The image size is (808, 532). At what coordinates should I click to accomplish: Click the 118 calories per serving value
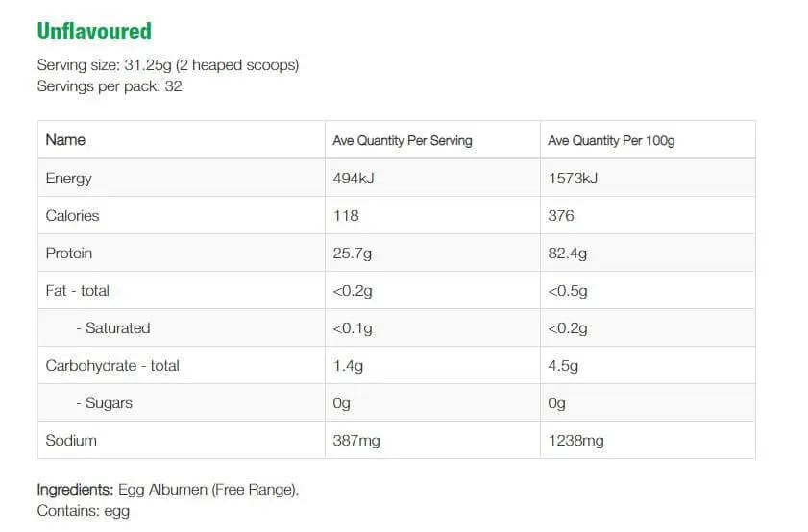coord(345,216)
